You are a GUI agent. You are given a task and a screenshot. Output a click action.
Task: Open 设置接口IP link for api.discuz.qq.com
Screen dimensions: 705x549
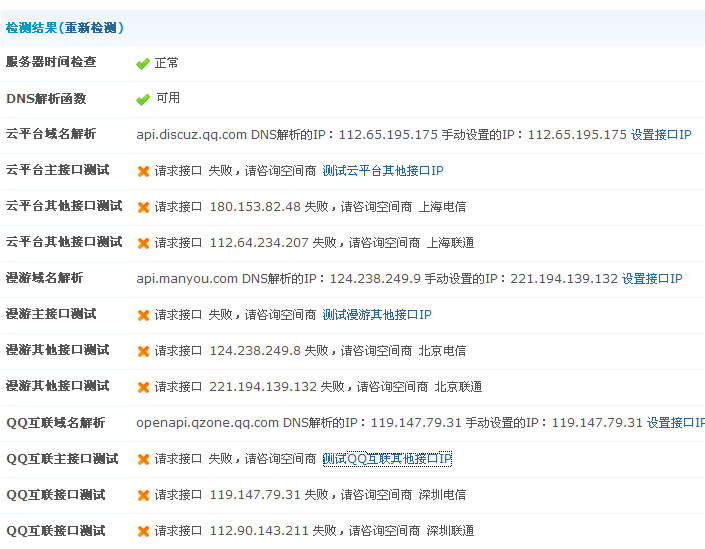point(661,134)
